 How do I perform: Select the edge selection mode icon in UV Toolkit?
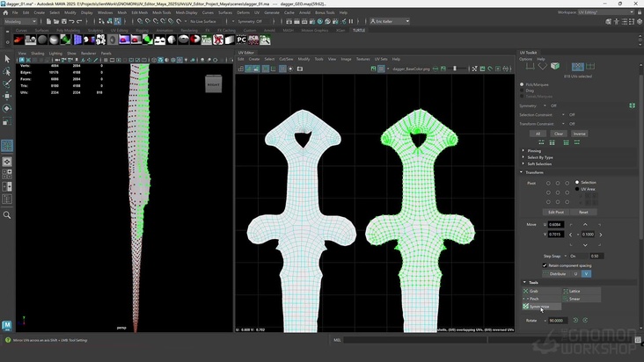pos(531,66)
